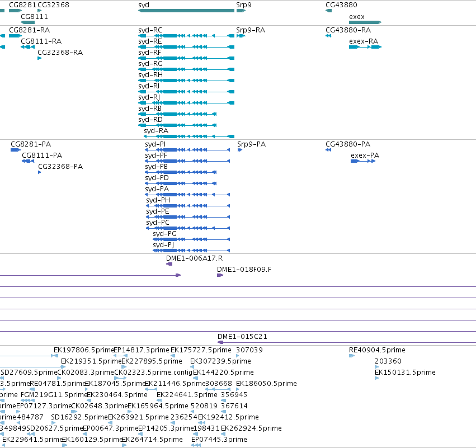Click the EK219351.5prime EST label

coord(91,361)
